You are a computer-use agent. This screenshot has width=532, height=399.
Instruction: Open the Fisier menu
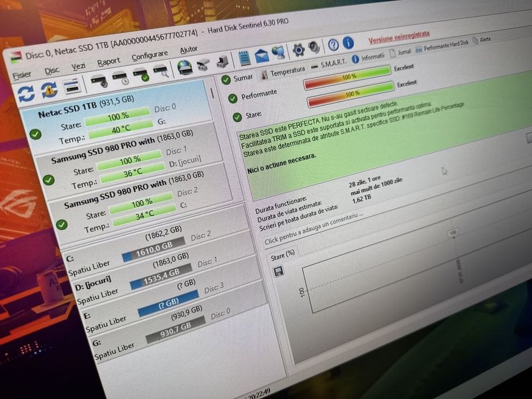21,75
